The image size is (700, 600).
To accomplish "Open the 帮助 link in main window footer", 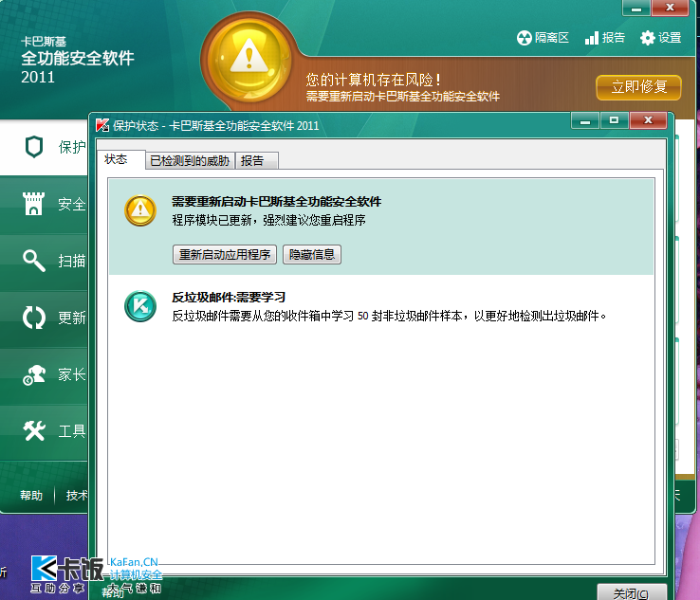I will (31, 495).
